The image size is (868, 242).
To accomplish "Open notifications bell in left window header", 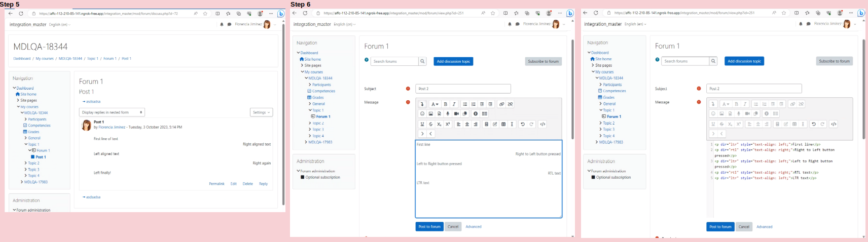I will (x=222, y=24).
